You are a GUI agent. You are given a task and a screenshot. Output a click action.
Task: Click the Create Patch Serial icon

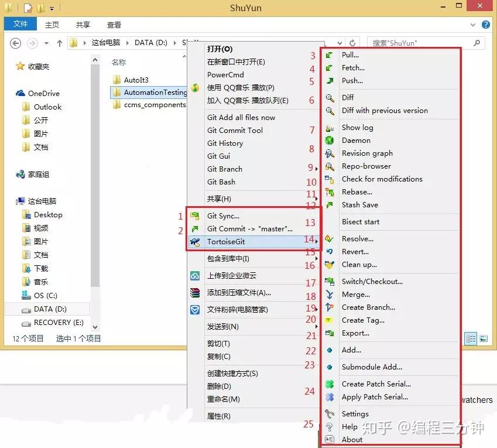pyautogui.click(x=330, y=384)
